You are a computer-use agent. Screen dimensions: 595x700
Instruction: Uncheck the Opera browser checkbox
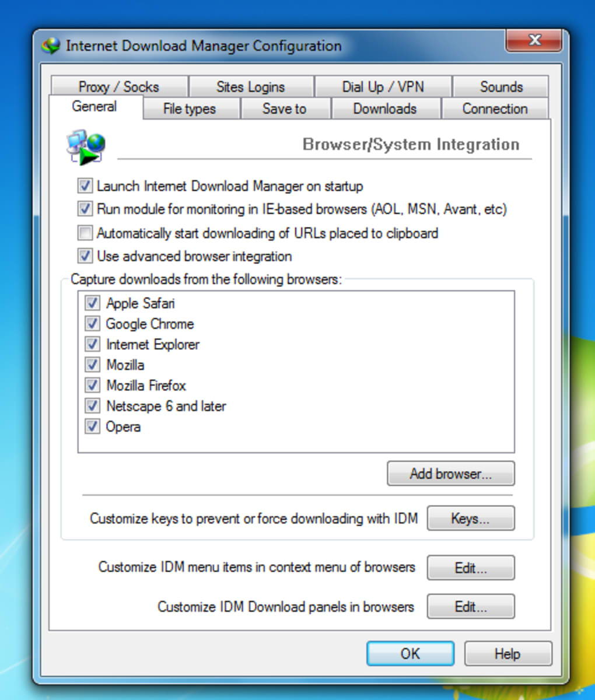coord(92,426)
